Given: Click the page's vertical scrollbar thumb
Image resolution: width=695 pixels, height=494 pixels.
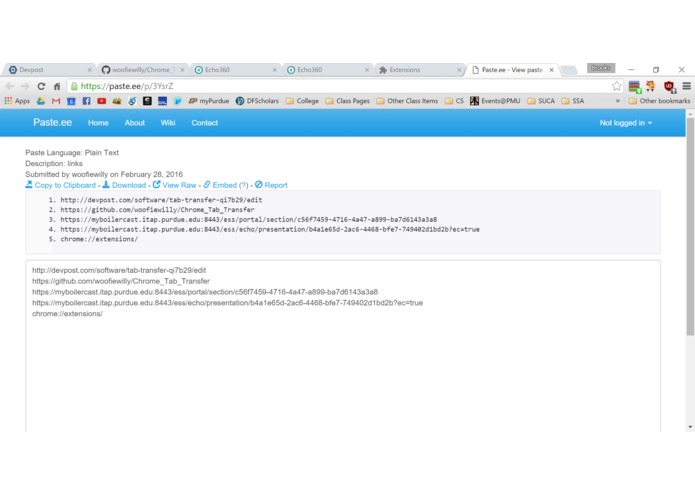Looking at the screenshot, I should click(x=690, y=226).
